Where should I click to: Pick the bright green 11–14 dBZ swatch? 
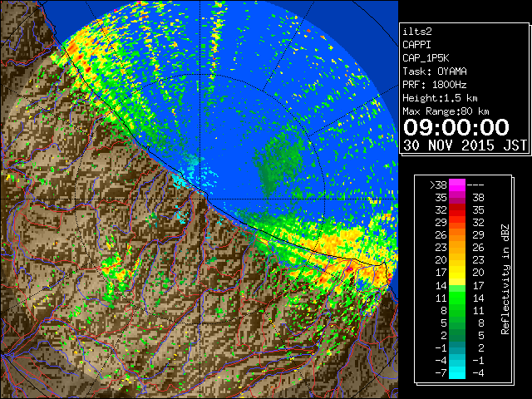pos(457,298)
